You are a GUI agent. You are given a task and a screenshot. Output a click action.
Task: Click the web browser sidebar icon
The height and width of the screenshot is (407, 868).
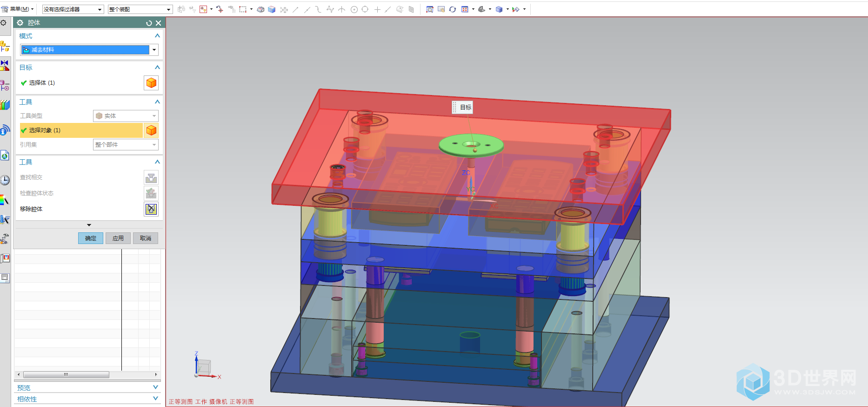click(5, 156)
